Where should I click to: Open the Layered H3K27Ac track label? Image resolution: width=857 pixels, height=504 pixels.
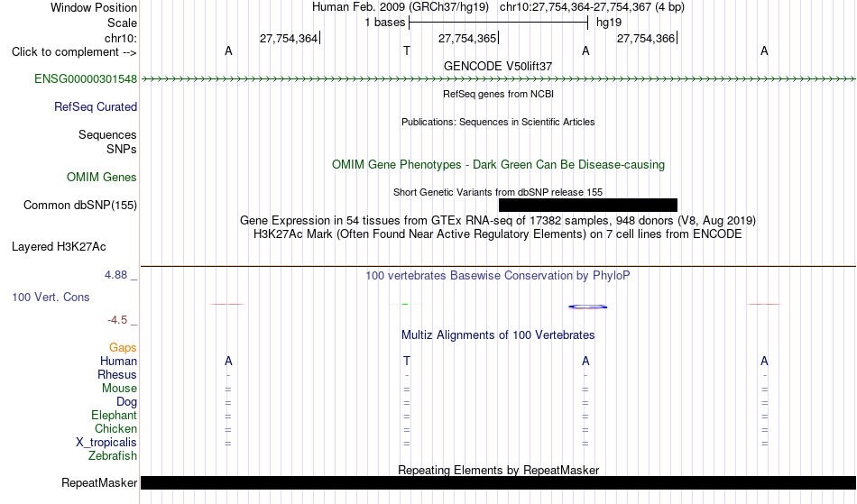[x=59, y=247]
